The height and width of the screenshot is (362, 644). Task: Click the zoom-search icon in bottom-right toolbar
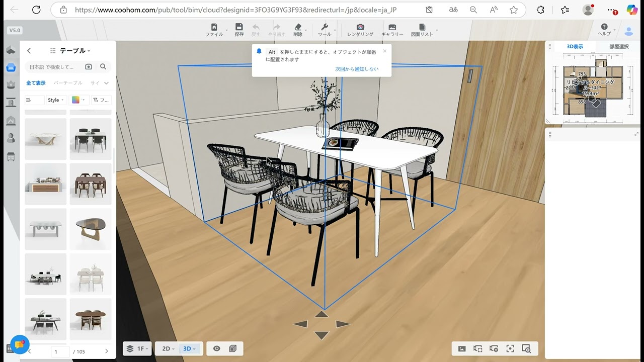526,349
